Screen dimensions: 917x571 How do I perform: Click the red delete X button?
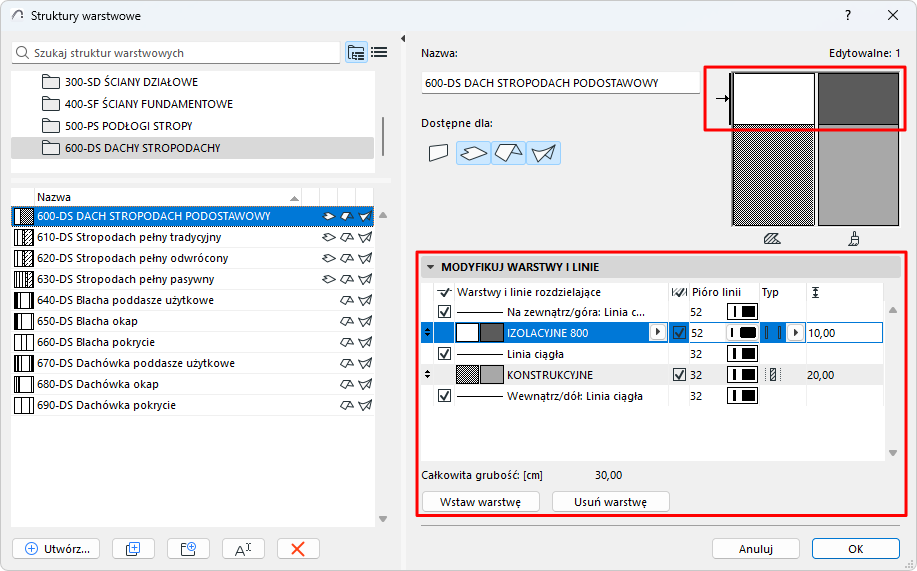tap(298, 549)
